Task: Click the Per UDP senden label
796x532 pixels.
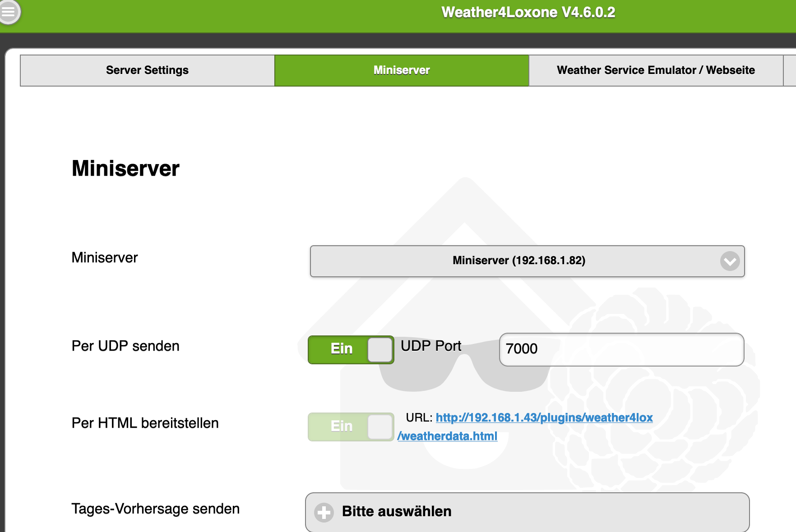Action: (125, 346)
